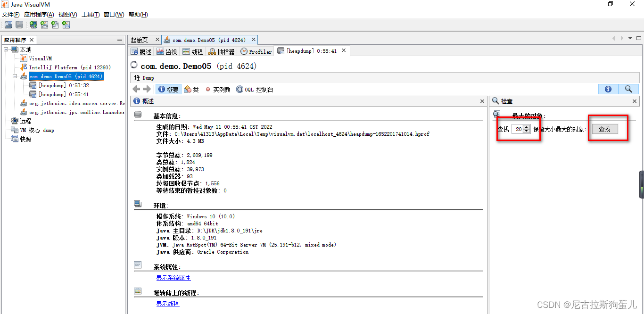Go forward with the right arrow icon
The image size is (644, 314).
(147, 89)
